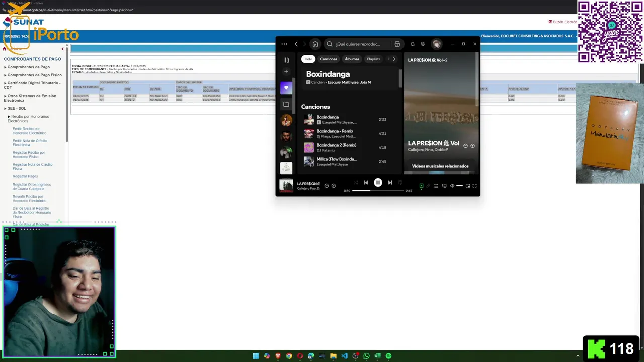This screenshot has width=644, height=362.
Task: Add song to library in Now Playing panel
Action: pos(472,146)
